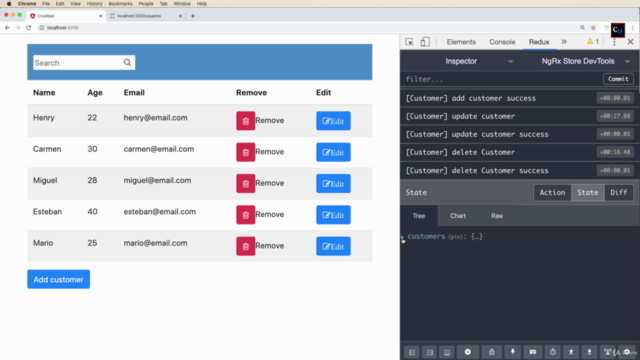This screenshot has height=360, width=640.
Task: Open the Raw state tab
Action: click(x=497, y=216)
